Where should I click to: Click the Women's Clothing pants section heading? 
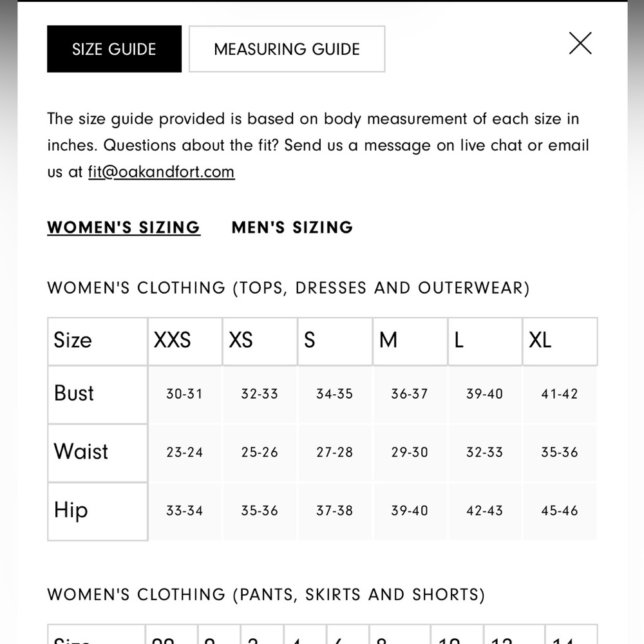tap(266, 594)
